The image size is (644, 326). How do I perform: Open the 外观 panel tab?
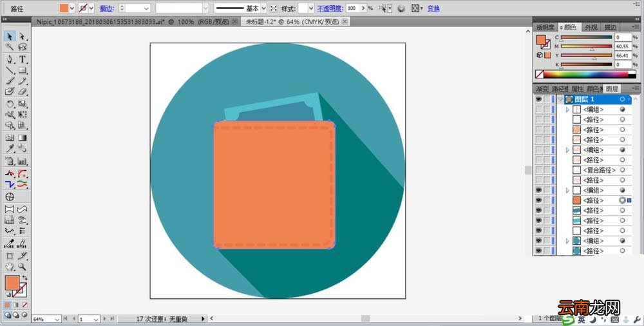(x=591, y=27)
